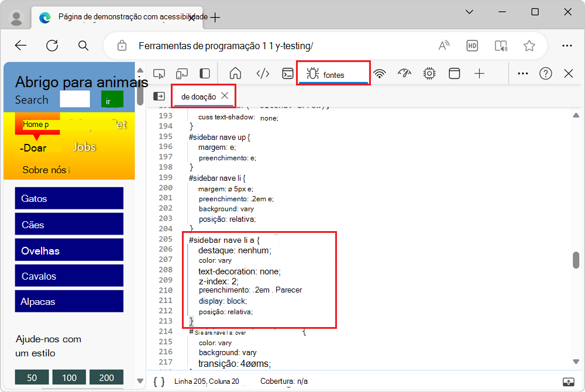
Task: Reload the page with refresh icon
Action: 52,46
